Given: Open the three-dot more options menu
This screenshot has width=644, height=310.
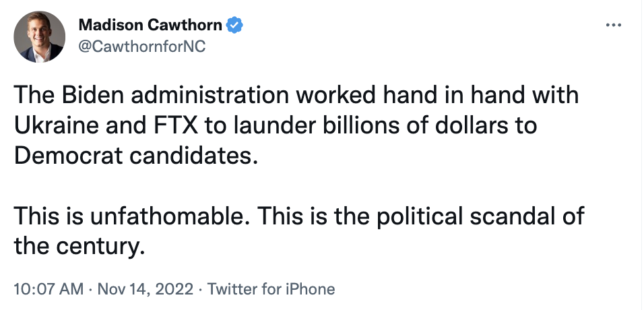Looking at the screenshot, I should tap(614, 26).
